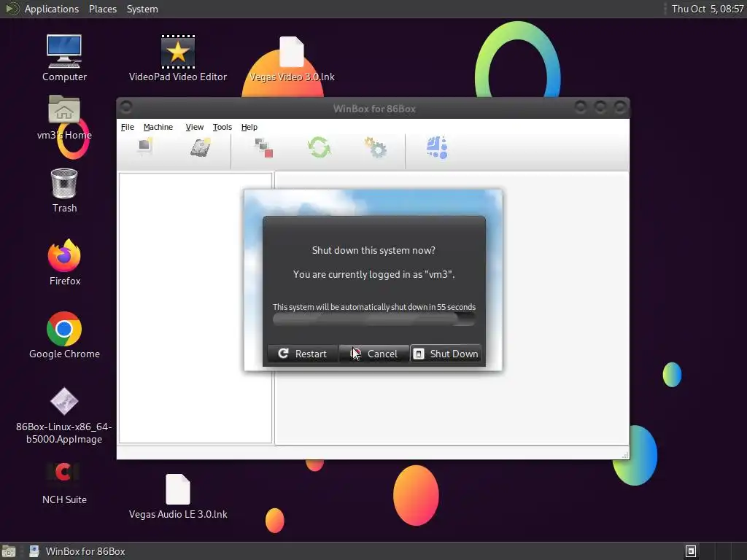Open the Help menu in WinBox
The height and width of the screenshot is (560, 747).
(249, 127)
